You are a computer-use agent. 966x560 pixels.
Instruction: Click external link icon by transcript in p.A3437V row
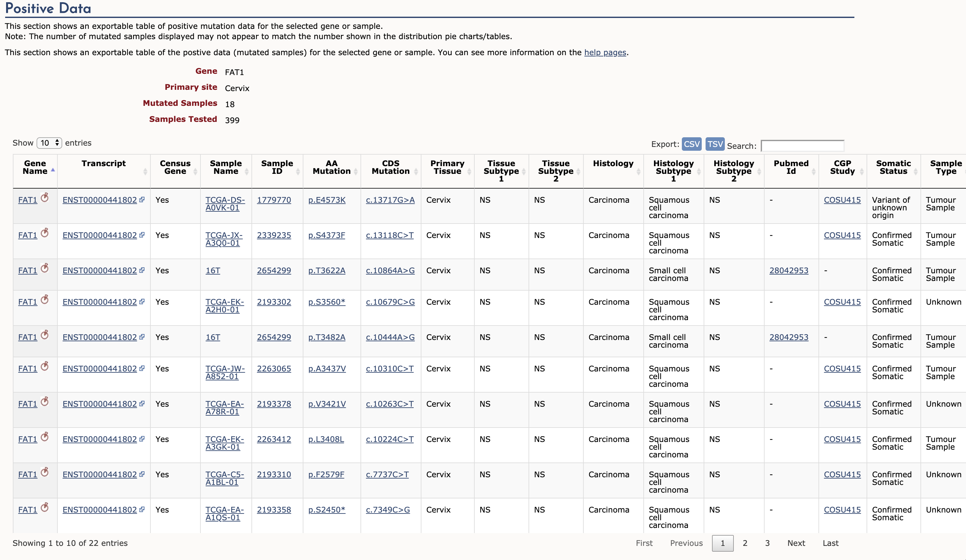point(142,368)
